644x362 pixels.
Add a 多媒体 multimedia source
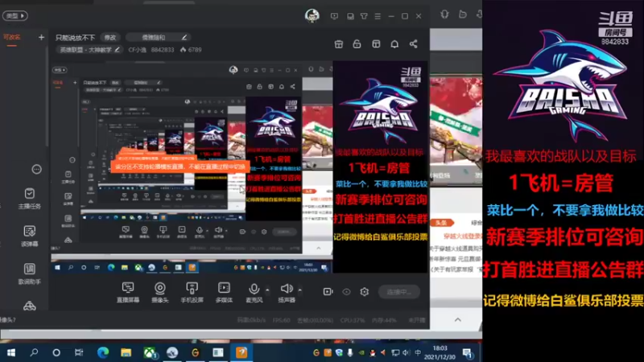coord(224,292)
